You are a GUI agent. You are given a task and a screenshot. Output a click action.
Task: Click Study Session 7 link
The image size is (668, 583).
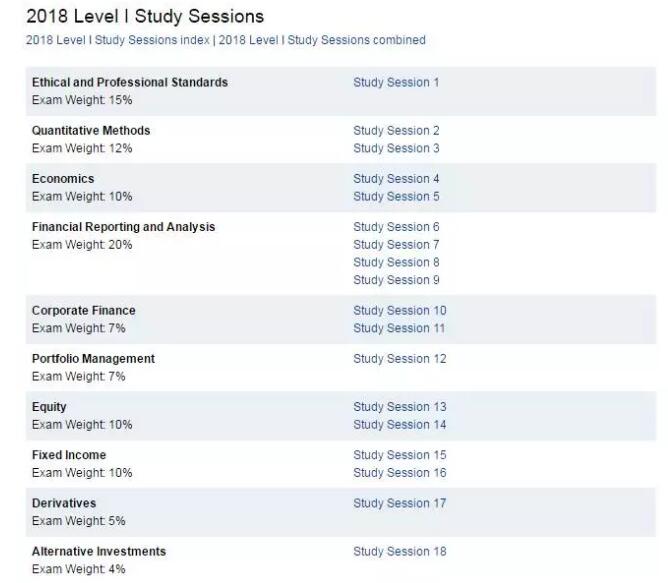(x=396, y=245)
